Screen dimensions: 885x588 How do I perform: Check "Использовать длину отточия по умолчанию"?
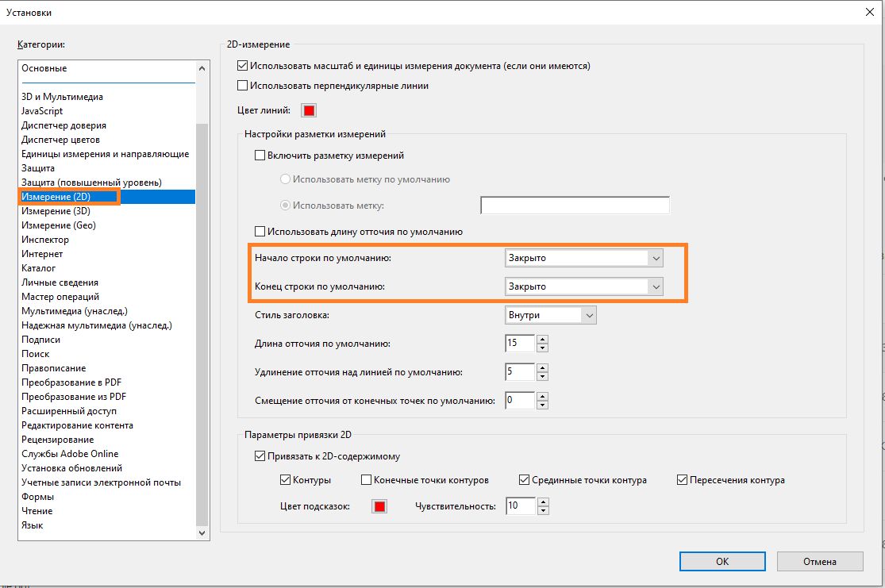(260, 232)
